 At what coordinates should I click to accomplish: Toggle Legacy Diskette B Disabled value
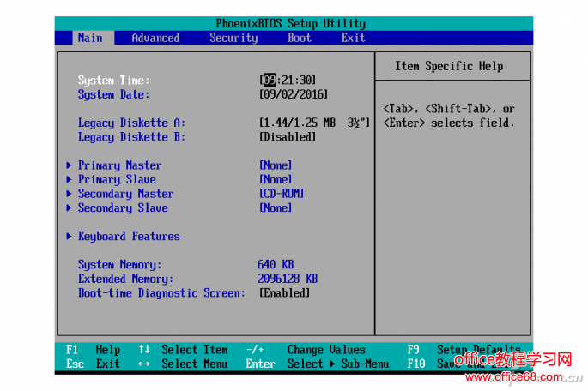[288, 137]
